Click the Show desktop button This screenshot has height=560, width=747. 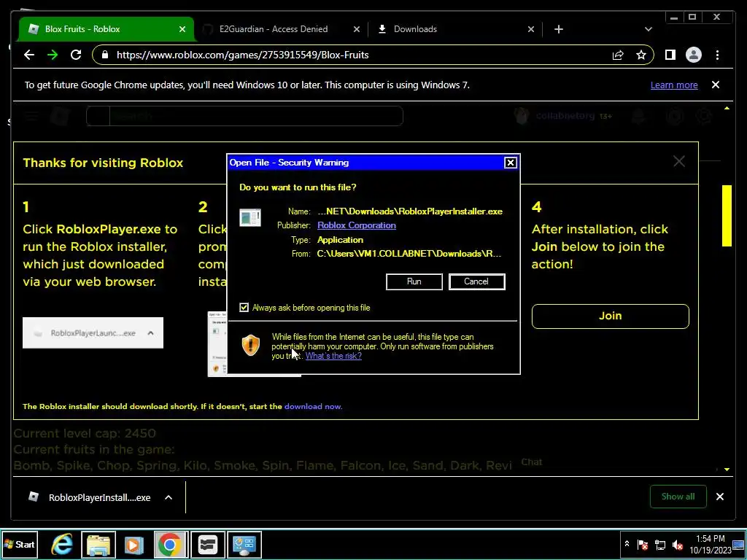(740, 544)
